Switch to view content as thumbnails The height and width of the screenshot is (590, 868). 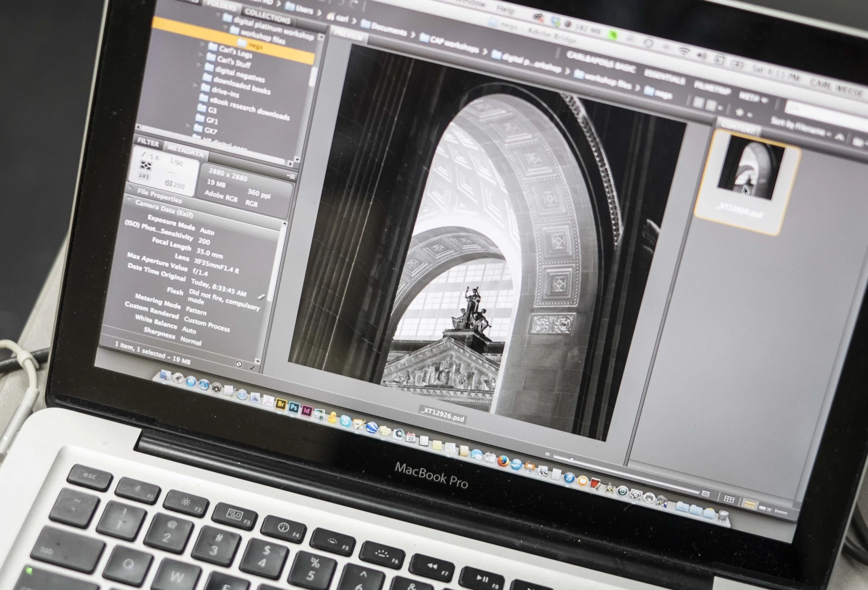(750, 504)
